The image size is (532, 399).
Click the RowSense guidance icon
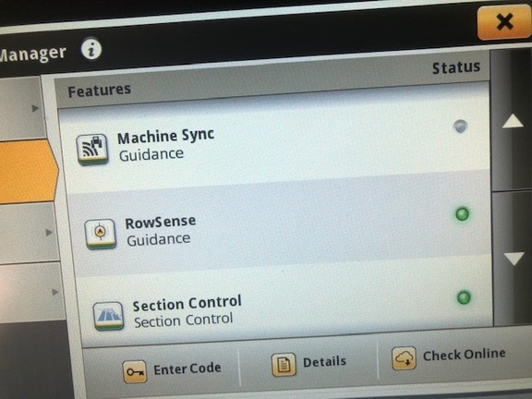pos(100,234)
